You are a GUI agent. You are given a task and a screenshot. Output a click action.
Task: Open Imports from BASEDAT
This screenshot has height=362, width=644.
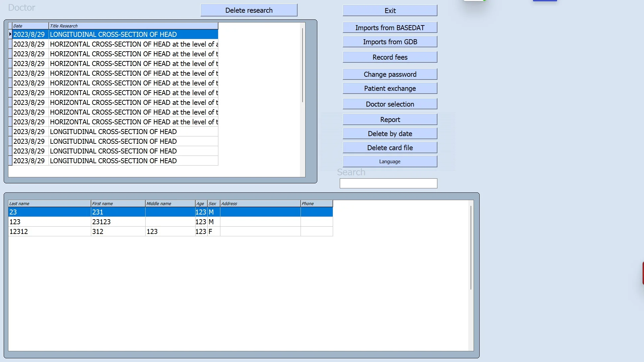(390, 27)
